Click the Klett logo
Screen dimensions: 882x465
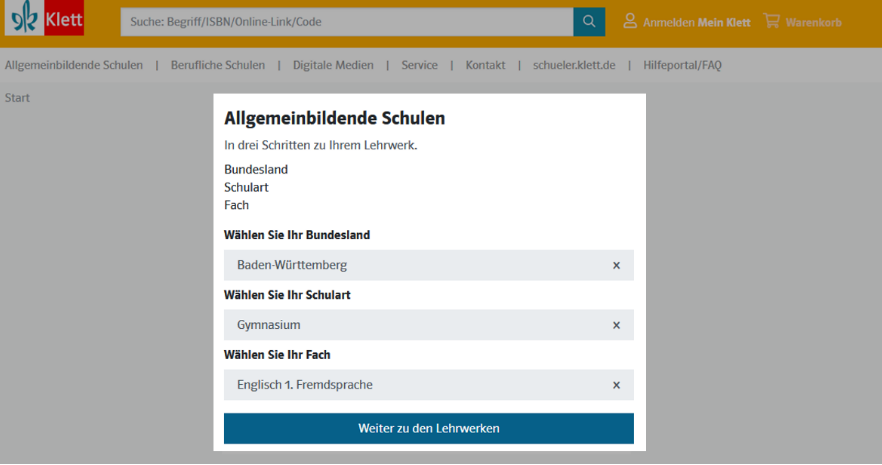click(45, 19)
